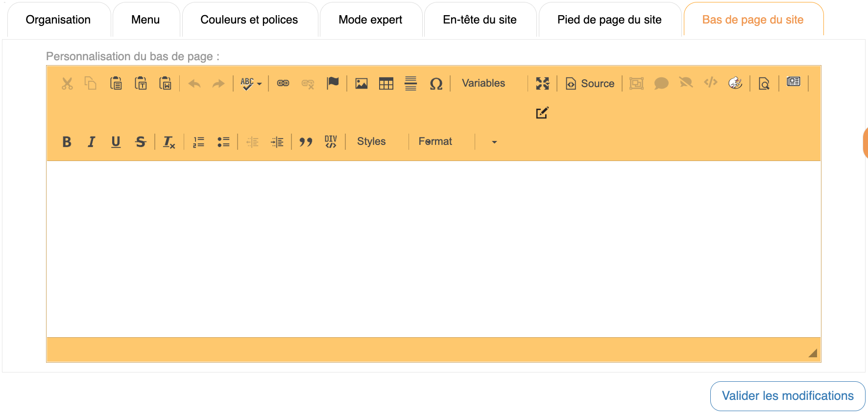The width and height of the screenshot is (868, 417).
Task: Toggle italic text formatting
Action: click(91, 142)
